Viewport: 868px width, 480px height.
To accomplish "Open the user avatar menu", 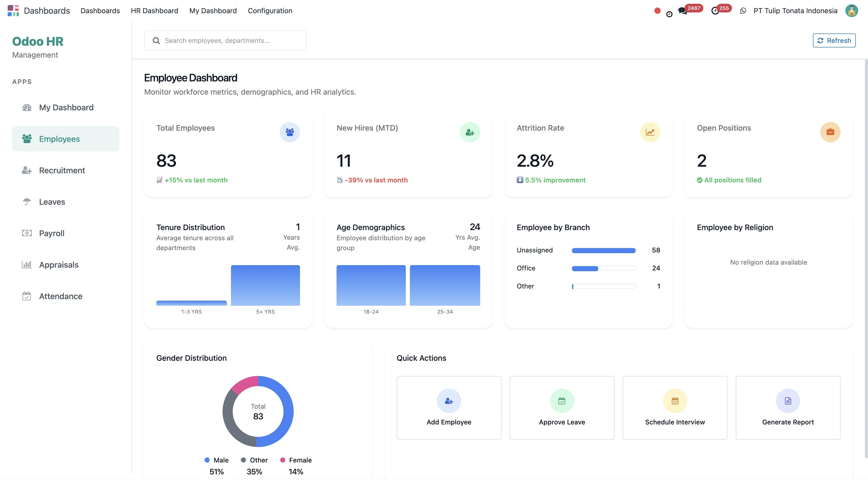I will pyautogui.click(x=852, y=10).
